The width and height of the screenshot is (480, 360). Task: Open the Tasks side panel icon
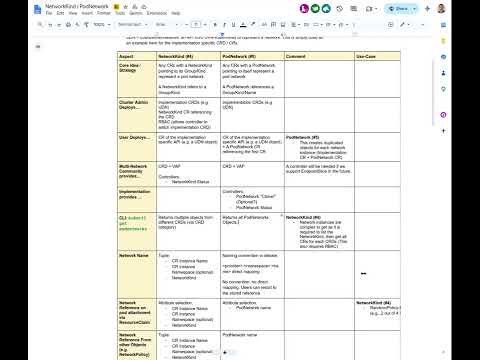pyautogui.click(x=443, y=57)
